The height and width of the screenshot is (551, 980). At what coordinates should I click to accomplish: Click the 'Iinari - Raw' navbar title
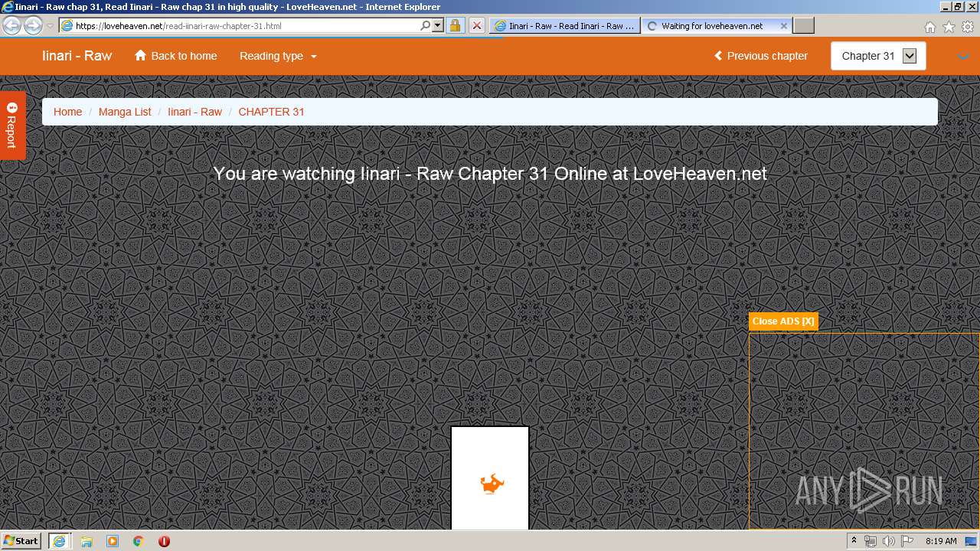[x=77, y=56]
